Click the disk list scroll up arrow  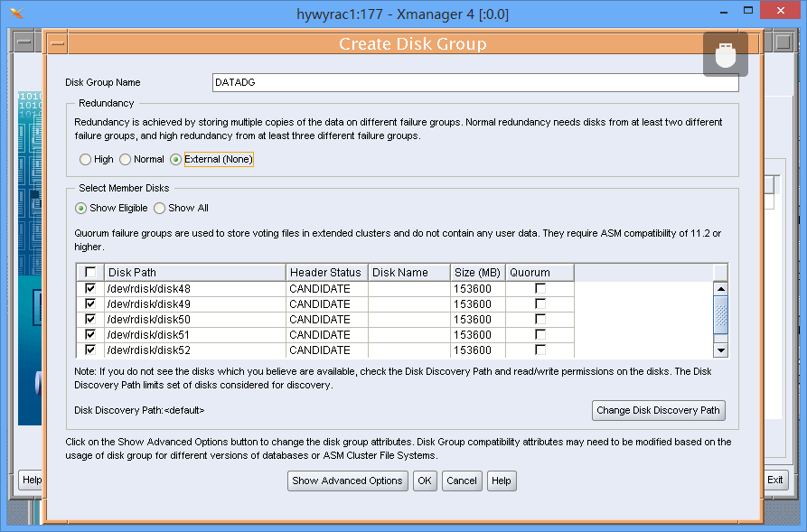point(721,289)
